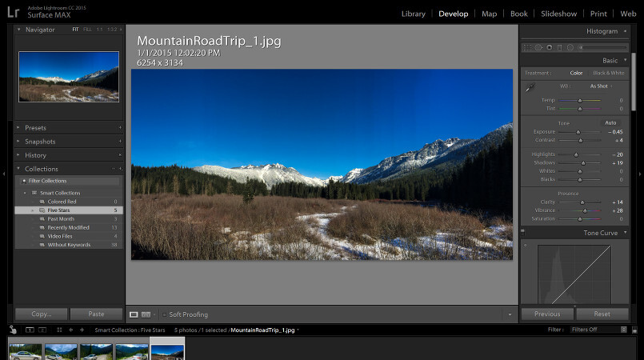Set Navigator zoom to FIT
The width and height of the screenshot is (644, 360).
(75, 30)
